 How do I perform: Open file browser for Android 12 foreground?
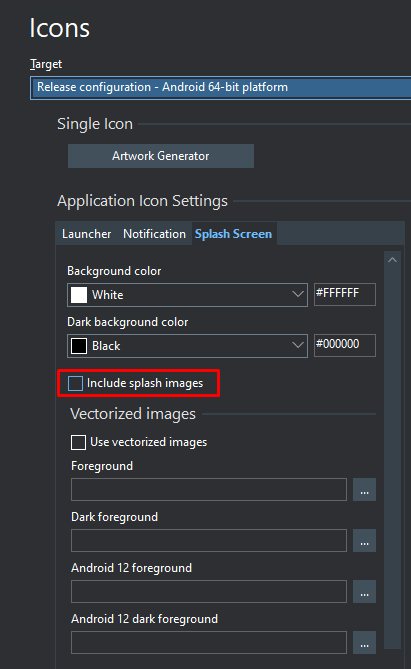(364, 591)
